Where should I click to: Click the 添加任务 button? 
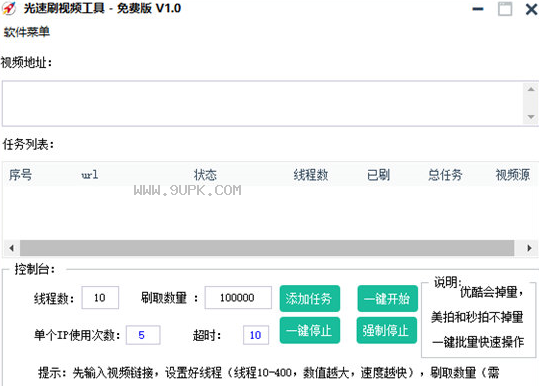point(310,298)
